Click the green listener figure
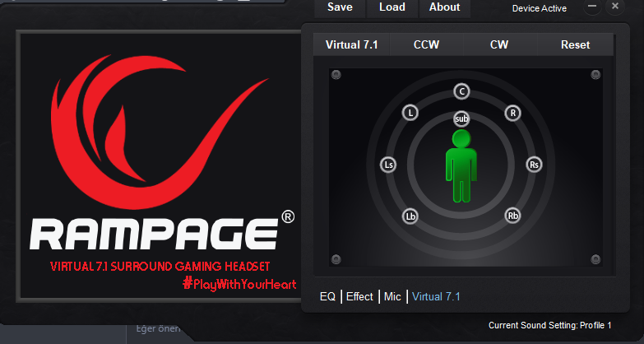The image size is (644, 344). (461, 166)
